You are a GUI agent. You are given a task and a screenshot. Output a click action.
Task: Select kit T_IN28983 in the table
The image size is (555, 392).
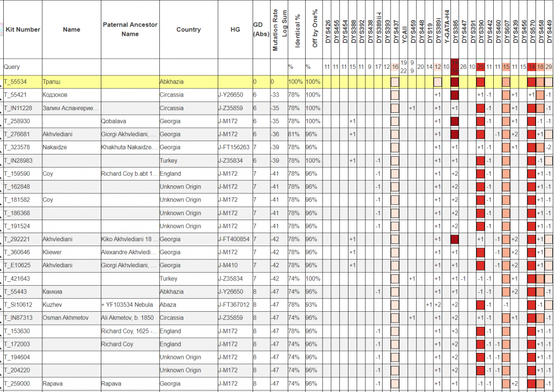click(18, 160)
